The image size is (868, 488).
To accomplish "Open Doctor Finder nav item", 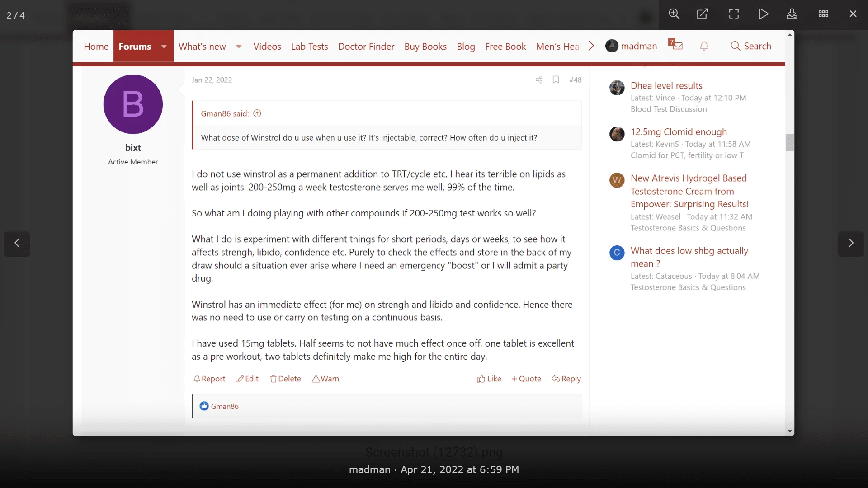I will 366,46.
